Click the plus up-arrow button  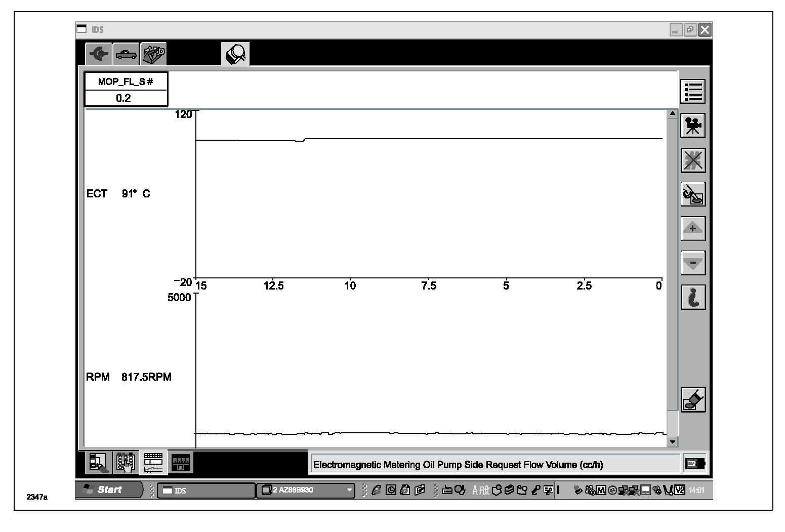tap(692, 229)
